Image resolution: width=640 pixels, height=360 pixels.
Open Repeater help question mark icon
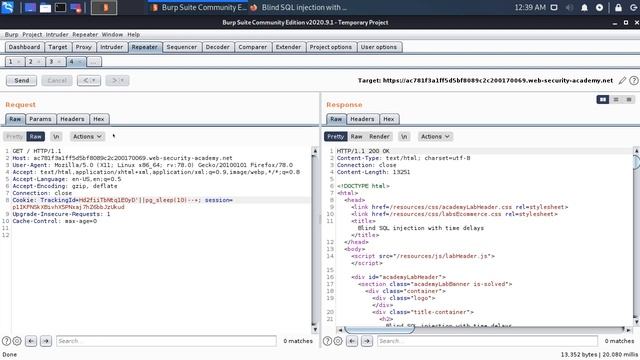pos(633,81)
